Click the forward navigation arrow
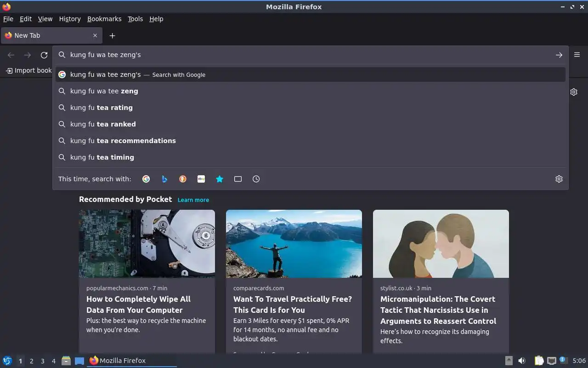588x368 pixels. coord(28,55)
